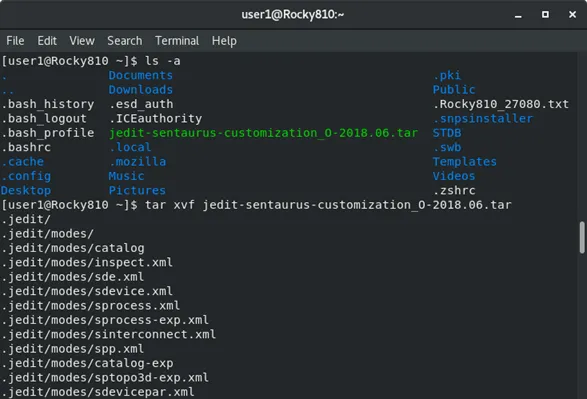Screen dimensions: 587x399
Task: Open the Search menu
Action: point(125,40)
